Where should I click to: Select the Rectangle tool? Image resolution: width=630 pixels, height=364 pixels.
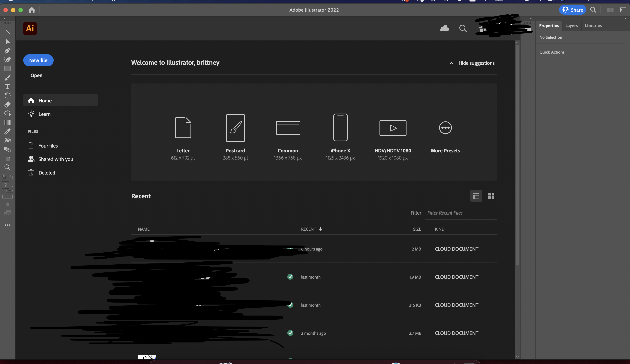pos(7,69)
